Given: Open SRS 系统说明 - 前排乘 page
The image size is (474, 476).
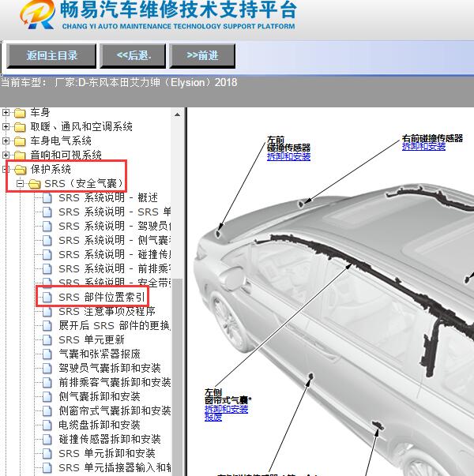Looking at the screenshot, I should (x=115, y=268).
